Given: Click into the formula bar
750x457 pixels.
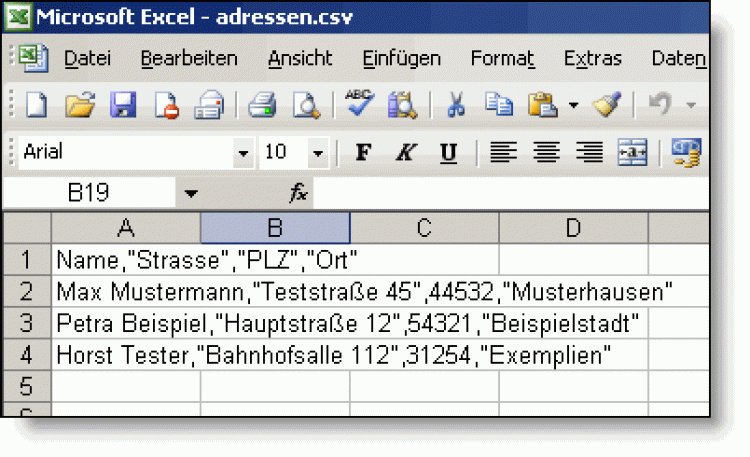Looking at the screenshot, I should pyautogui.click(x=510, y=193).
